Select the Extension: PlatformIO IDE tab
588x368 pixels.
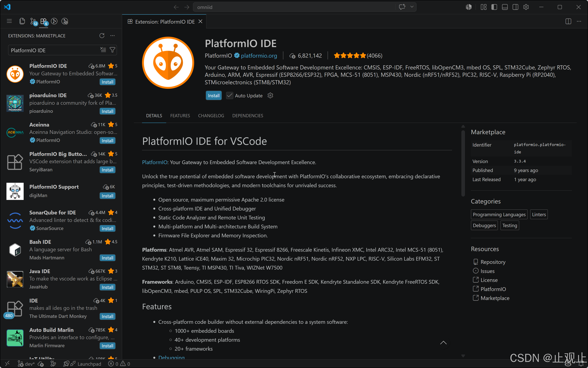tap(164, 22)
